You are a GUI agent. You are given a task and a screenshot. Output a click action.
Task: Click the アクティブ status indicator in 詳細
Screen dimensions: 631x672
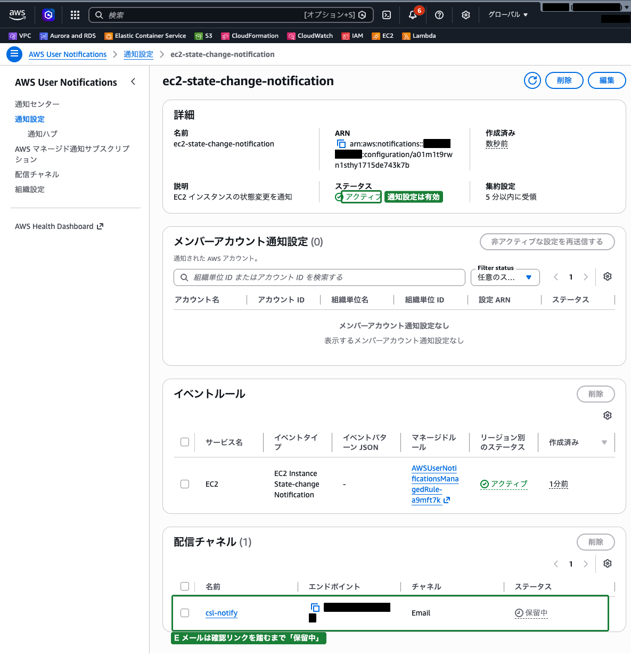pyautogui.click(x=358, y=197)
